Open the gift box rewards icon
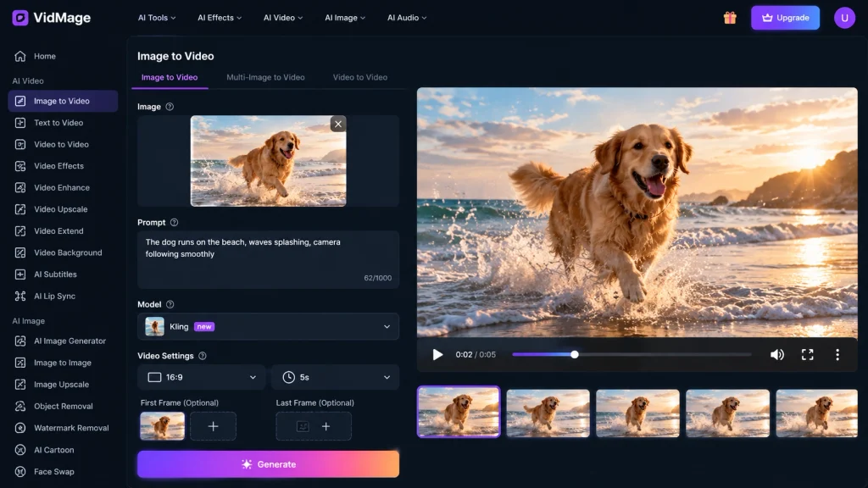Viewport: 868px width, 488px height. [x=730, y=18]
